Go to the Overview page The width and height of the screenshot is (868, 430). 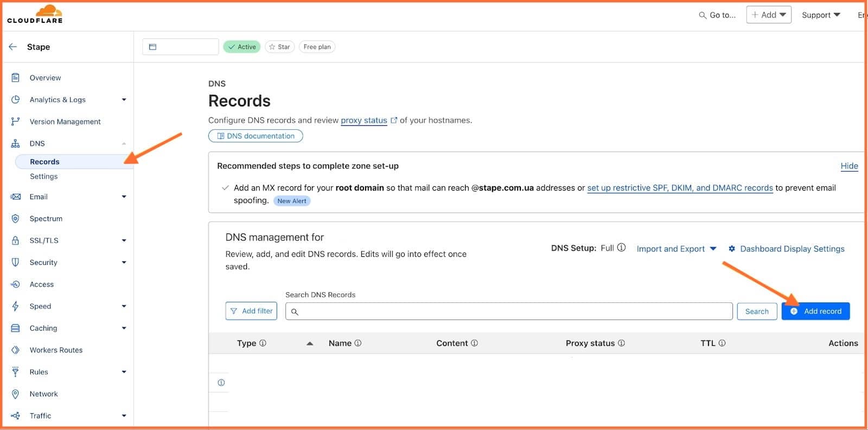45,78
